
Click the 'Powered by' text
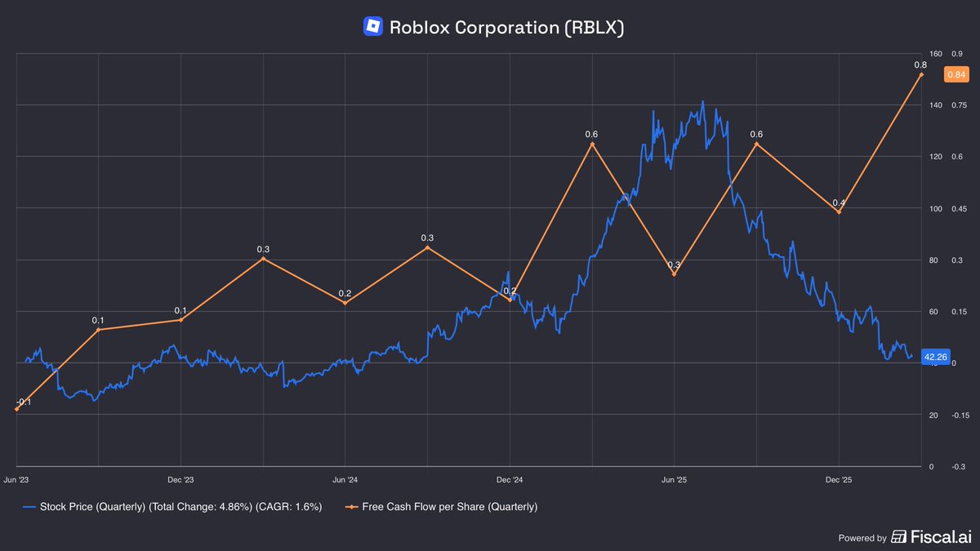pyautogui.click(x=862, y=538)
